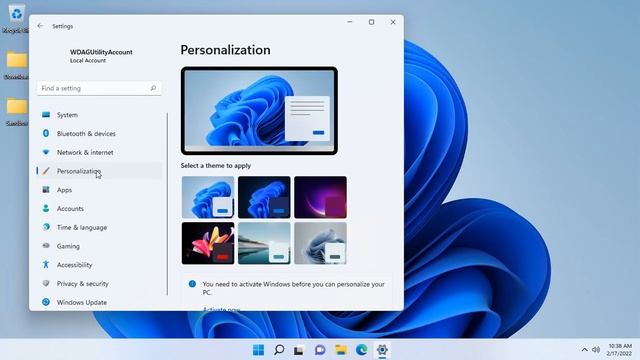Apply the gray bloom theme
640x360 pixels.
click(320, 243)
